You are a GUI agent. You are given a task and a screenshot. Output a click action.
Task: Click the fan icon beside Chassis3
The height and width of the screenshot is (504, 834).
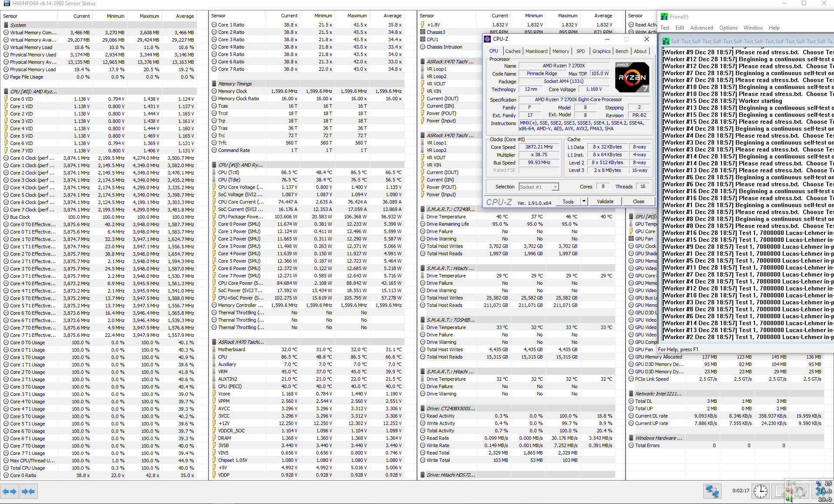423,32
